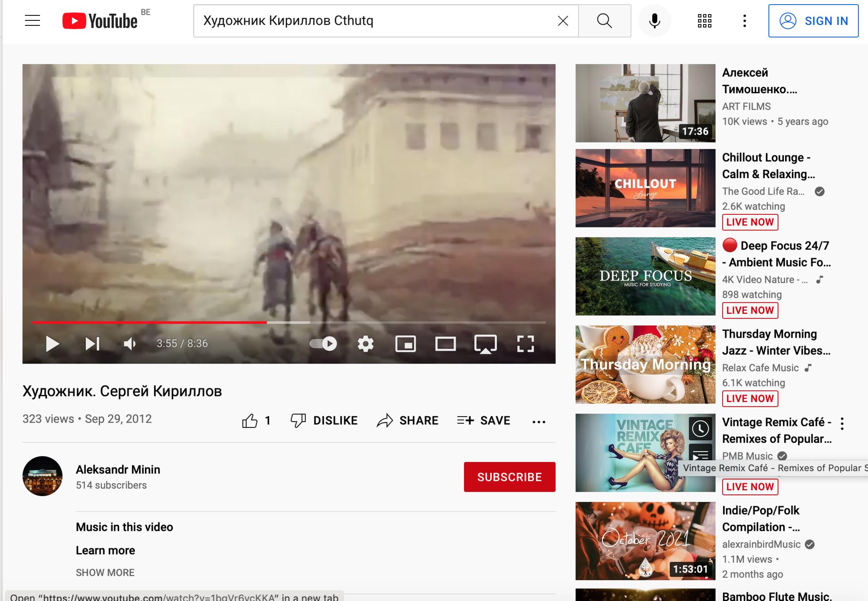This screenshot has width=868, height=601.
Task: Mute the video volume
Action: tap(130, 344)
